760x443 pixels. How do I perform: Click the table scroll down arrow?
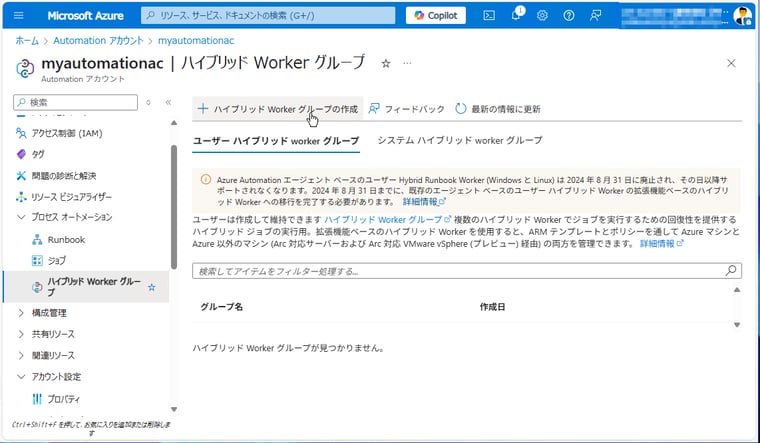737,325
